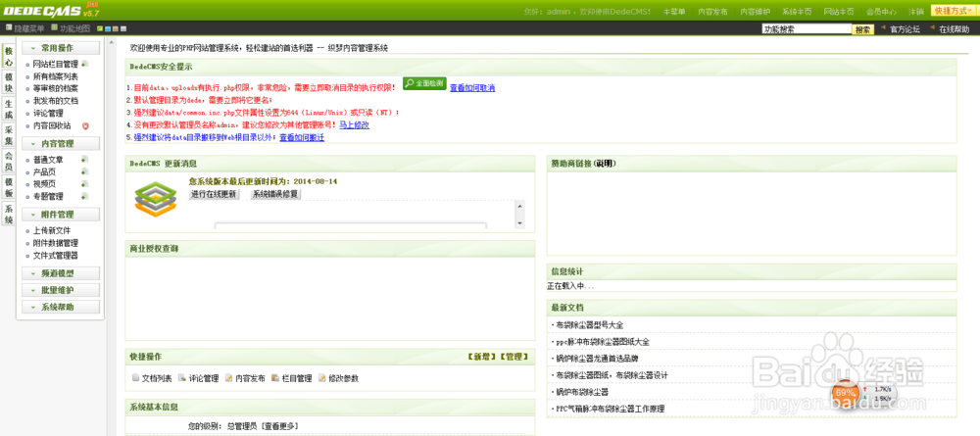Click the add icon beside 视频页

pos(84,183)
